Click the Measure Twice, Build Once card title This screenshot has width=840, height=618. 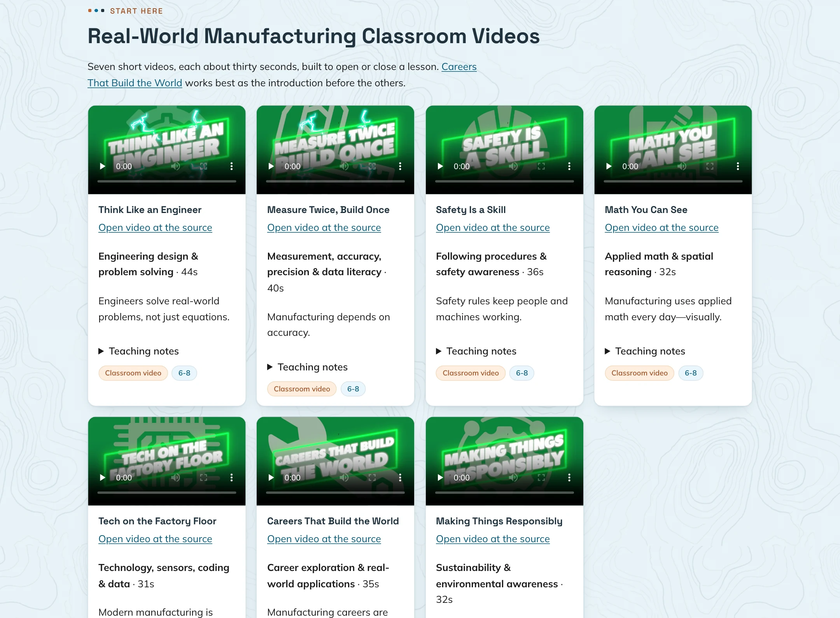328,210
